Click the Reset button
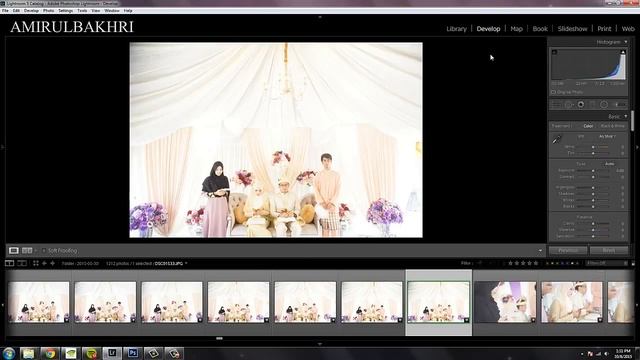This screenshot has width=640, height=360. tap(609, 250)
